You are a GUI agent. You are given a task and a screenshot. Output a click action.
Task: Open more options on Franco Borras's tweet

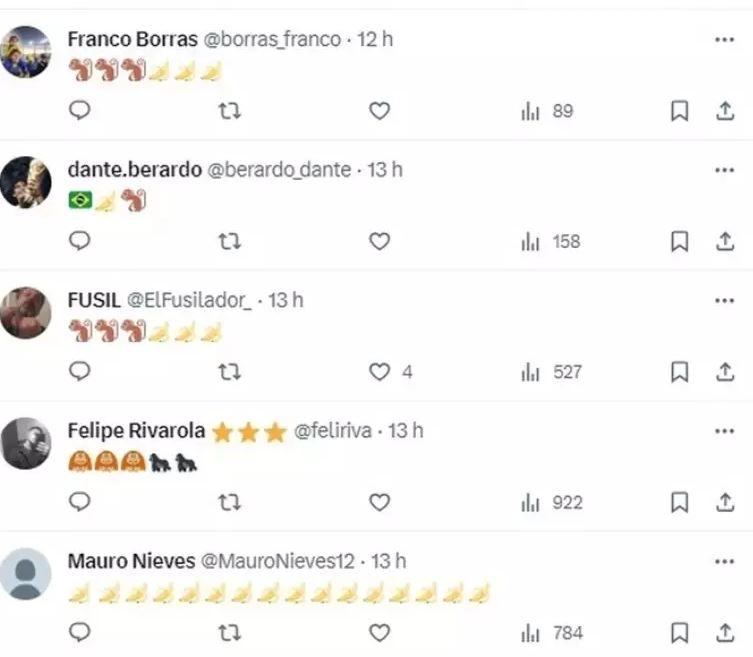pyautogui.click(x=725, y=40)
